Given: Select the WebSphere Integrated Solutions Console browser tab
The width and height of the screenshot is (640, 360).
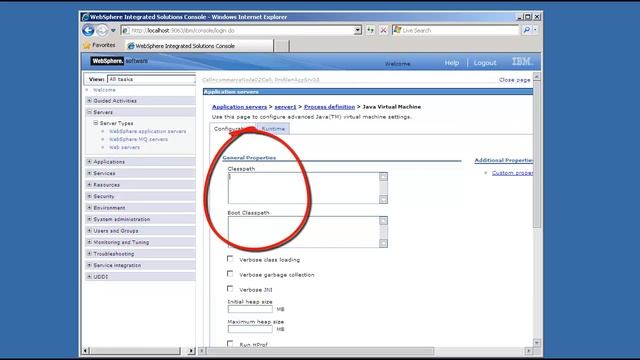Looking at the screenshot, I should 199,46.
